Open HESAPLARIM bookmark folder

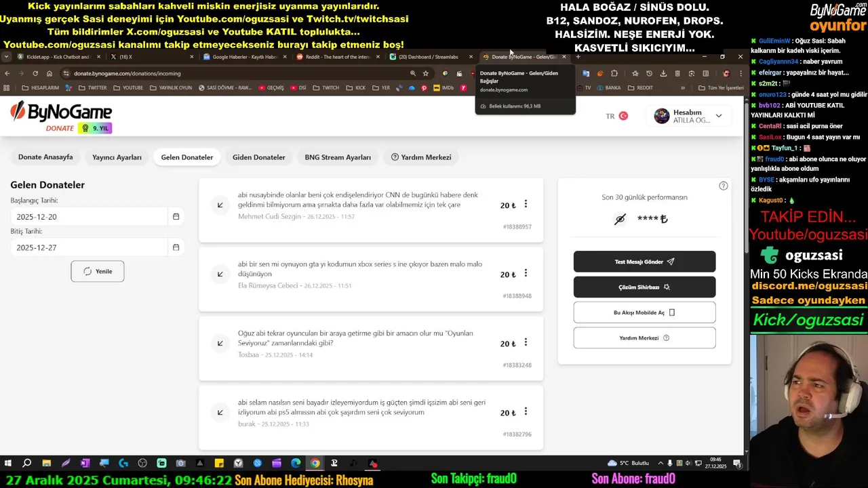click(x=40, y=87)
